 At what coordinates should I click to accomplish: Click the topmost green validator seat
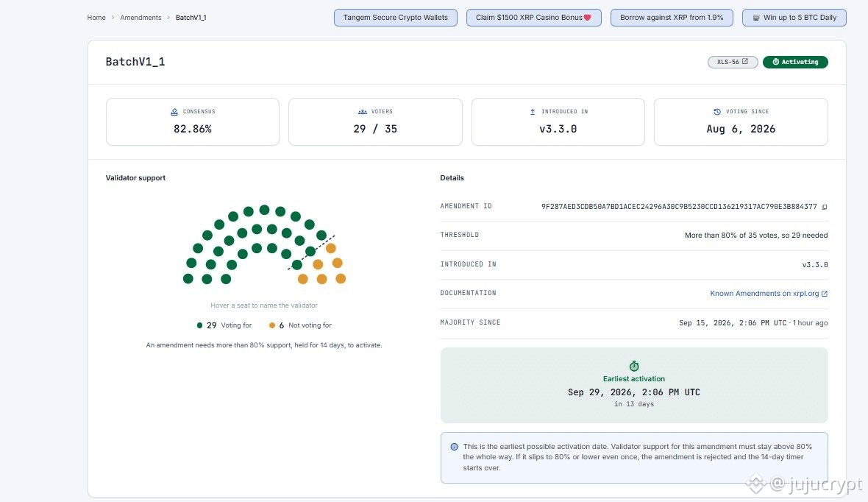tap(265, 210)
